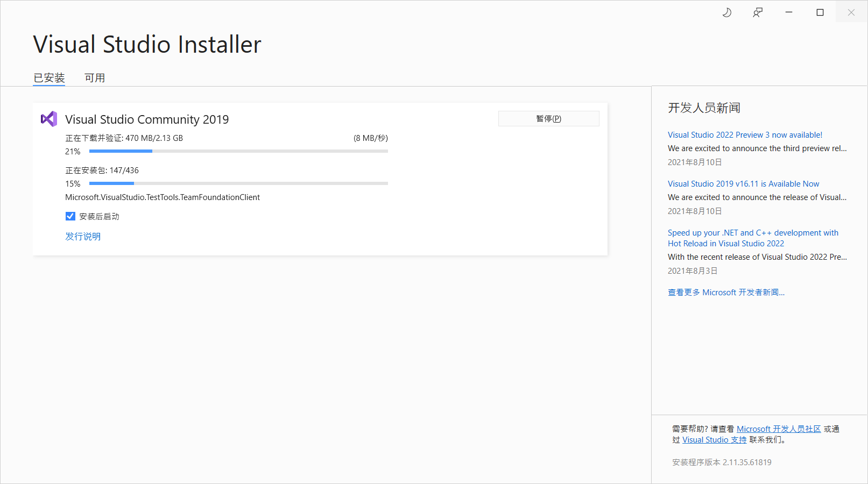Viewport: 868px width, 484px height.
Task: Click the package install progress bar at 15%
Action: (x=238, y=183)
